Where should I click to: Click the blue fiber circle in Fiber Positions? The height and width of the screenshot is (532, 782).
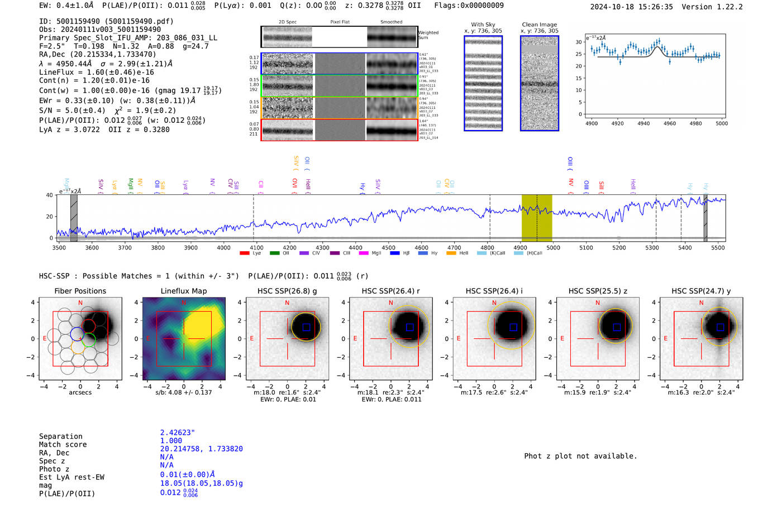pyautogui.click(x=77, y=334)
